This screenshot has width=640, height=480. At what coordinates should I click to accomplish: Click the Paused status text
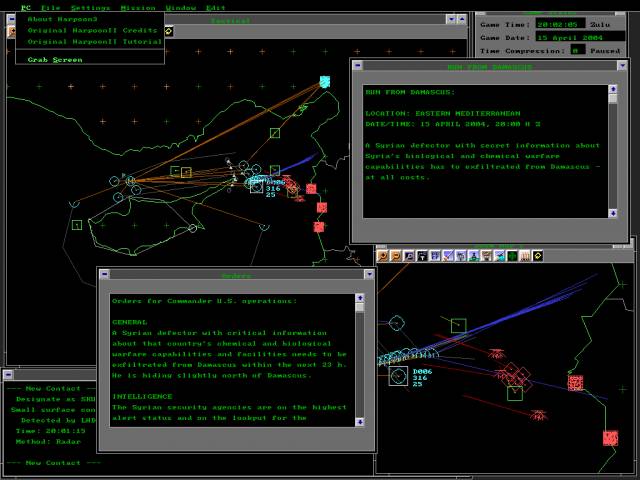tap(605, 51)
